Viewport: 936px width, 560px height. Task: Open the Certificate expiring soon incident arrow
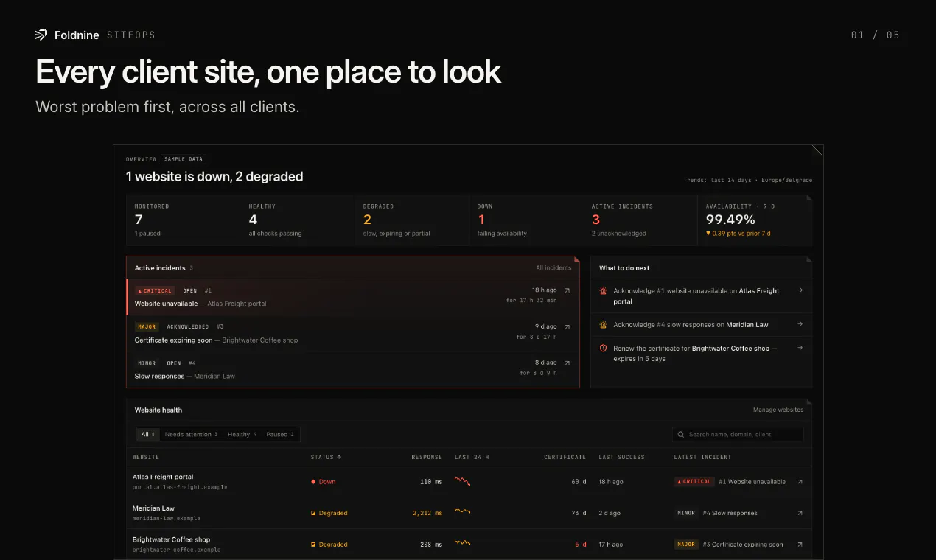567,326
